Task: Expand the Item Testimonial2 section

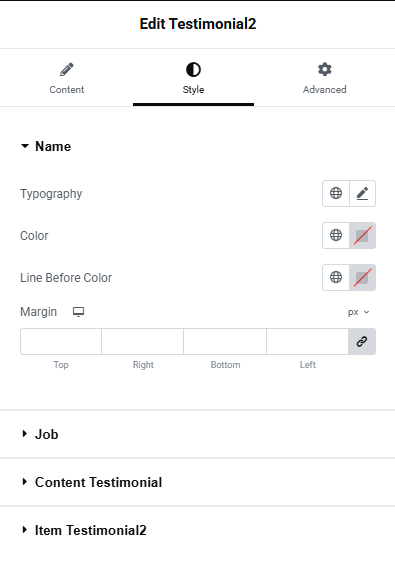Action: (x=84, y=530)
